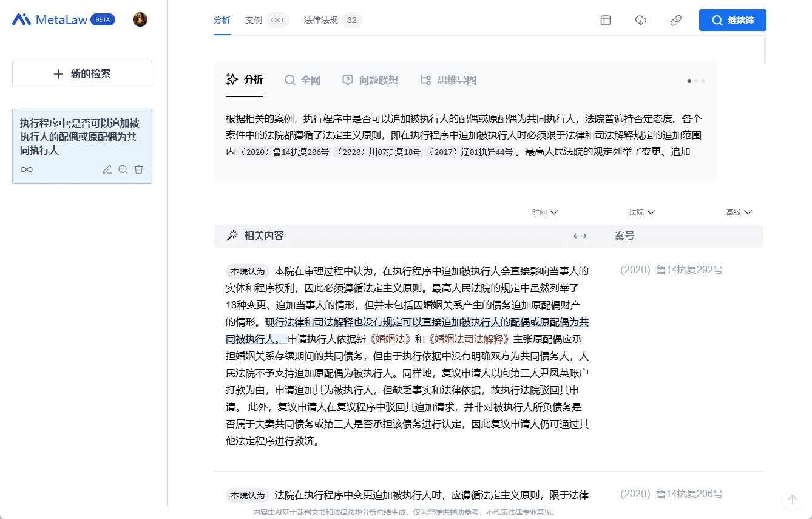
Task: Click the first 本院认为 tag
Action: tap(248, 271)
